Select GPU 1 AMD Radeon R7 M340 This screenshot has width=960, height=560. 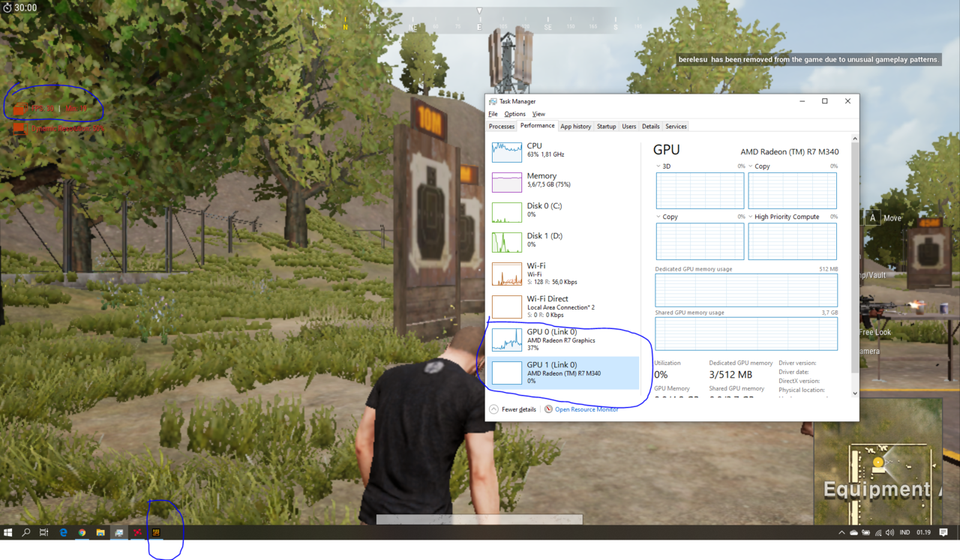(562, 373)
